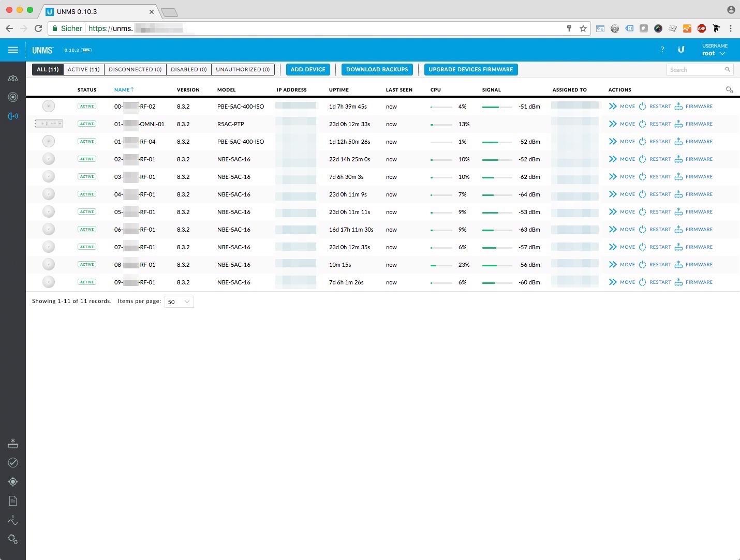Select the Unauthorized (0) filter tab

(243, 69)
